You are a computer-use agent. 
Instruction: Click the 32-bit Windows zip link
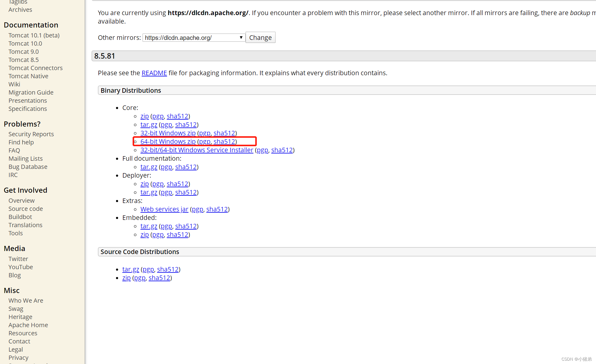pyautogui.click(x=168, y=133)
